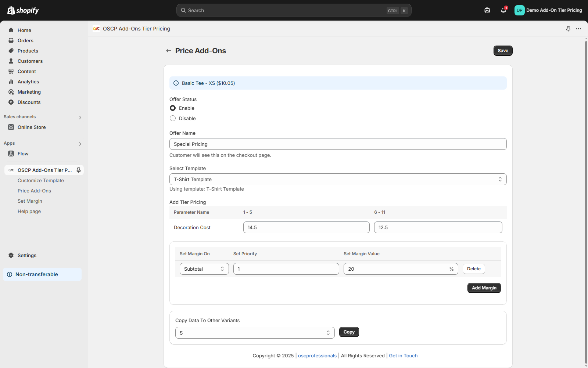
Task: Open the Set Margin On Subtotal dropdown
Action: (x=204, y=269)
